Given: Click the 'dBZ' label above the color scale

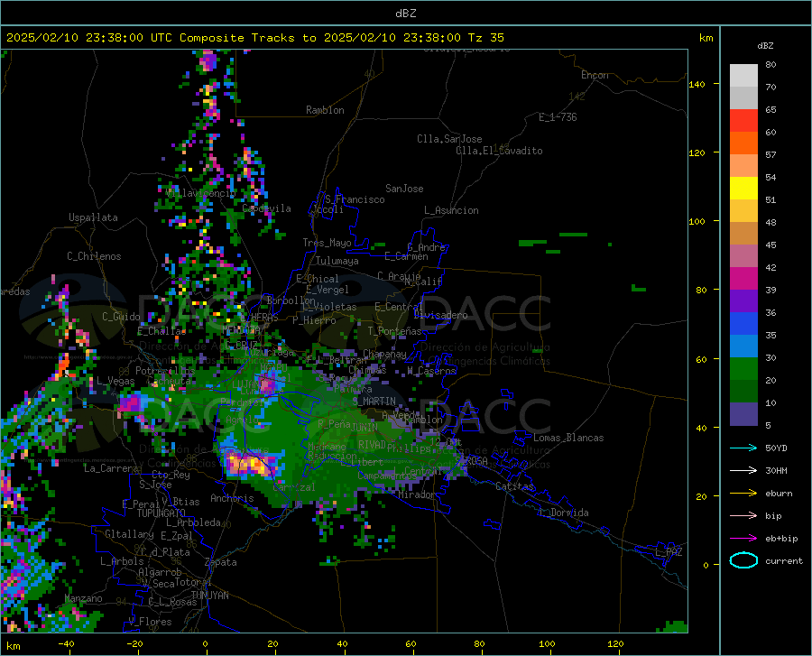Looking at the screenshot, I should coord(765,45).
